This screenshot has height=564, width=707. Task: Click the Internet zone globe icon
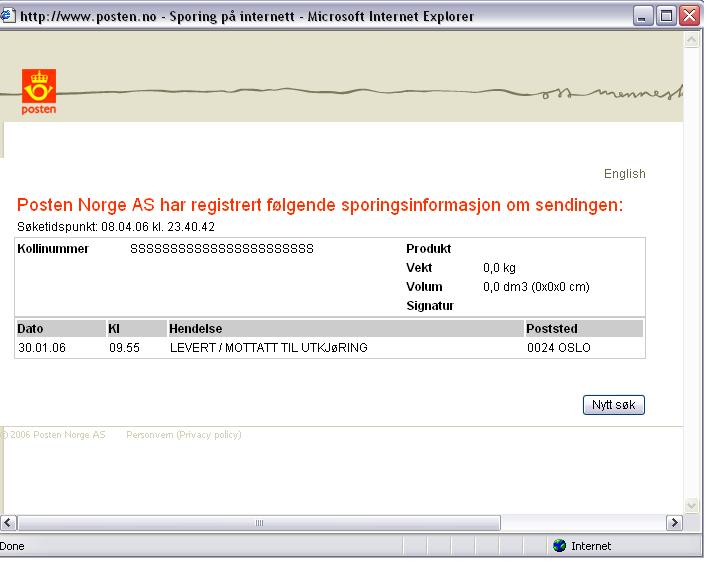[x=560, y=546]
